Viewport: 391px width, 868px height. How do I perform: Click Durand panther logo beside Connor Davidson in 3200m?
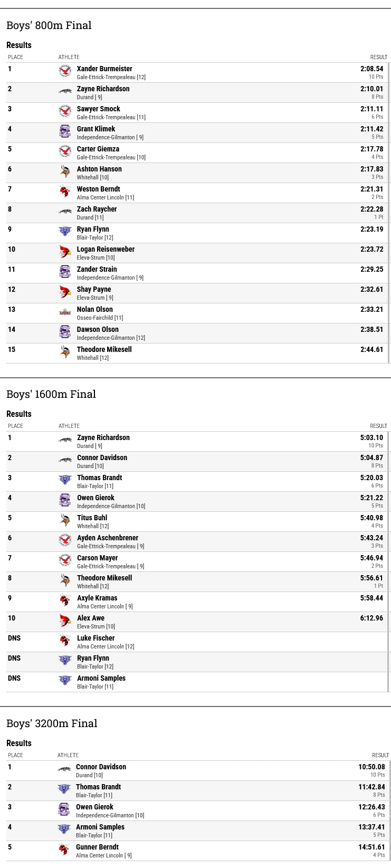64,769
